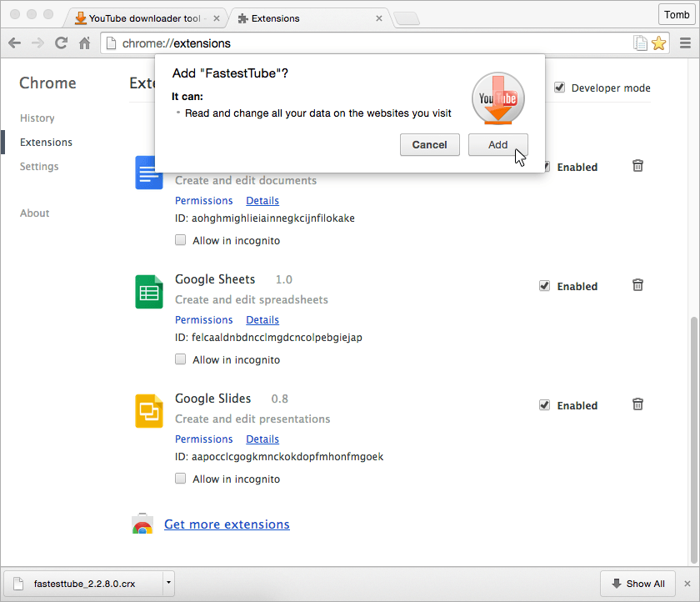This screenshot has width=700, height=602.
Task: Click the ID felcaaldnbdncclmgdcncolpebgiejap text
Action: (268, 337)
